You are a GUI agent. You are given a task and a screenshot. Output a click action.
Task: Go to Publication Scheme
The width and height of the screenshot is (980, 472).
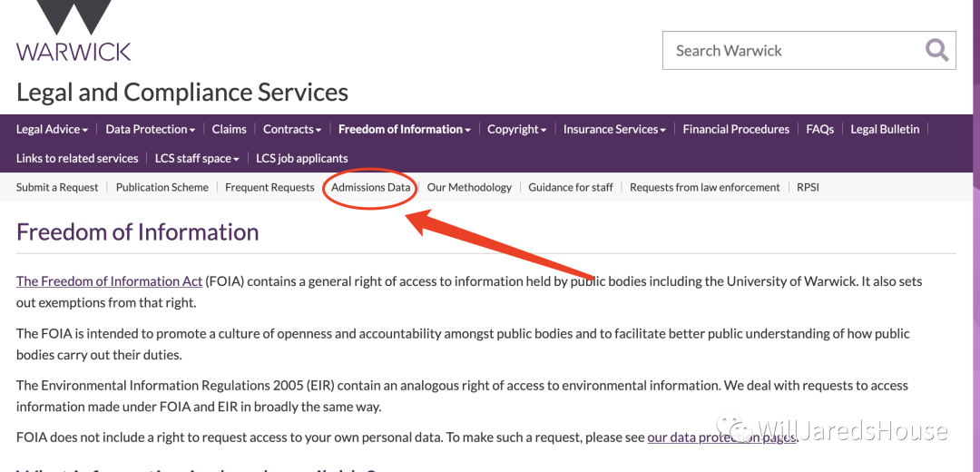point(162,187)
